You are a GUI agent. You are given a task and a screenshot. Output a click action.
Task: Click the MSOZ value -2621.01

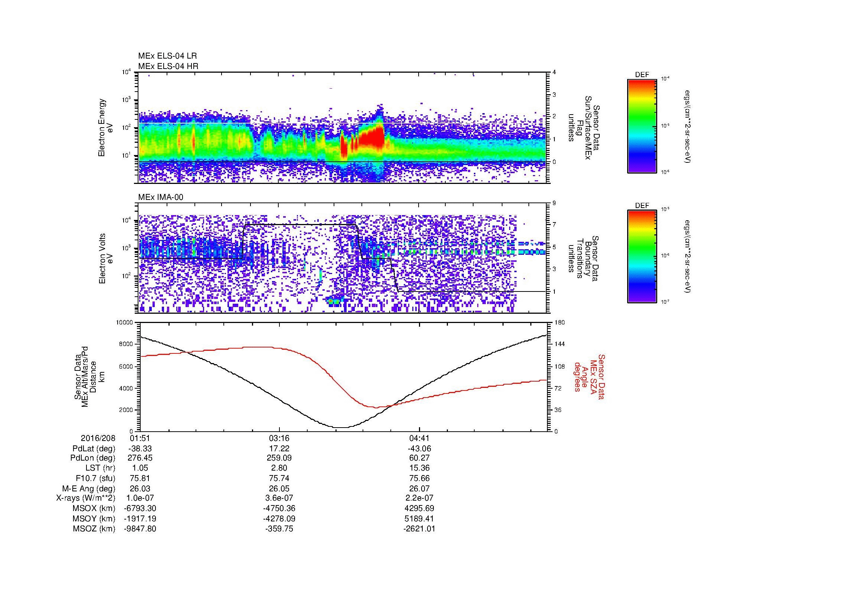(419, 529)
